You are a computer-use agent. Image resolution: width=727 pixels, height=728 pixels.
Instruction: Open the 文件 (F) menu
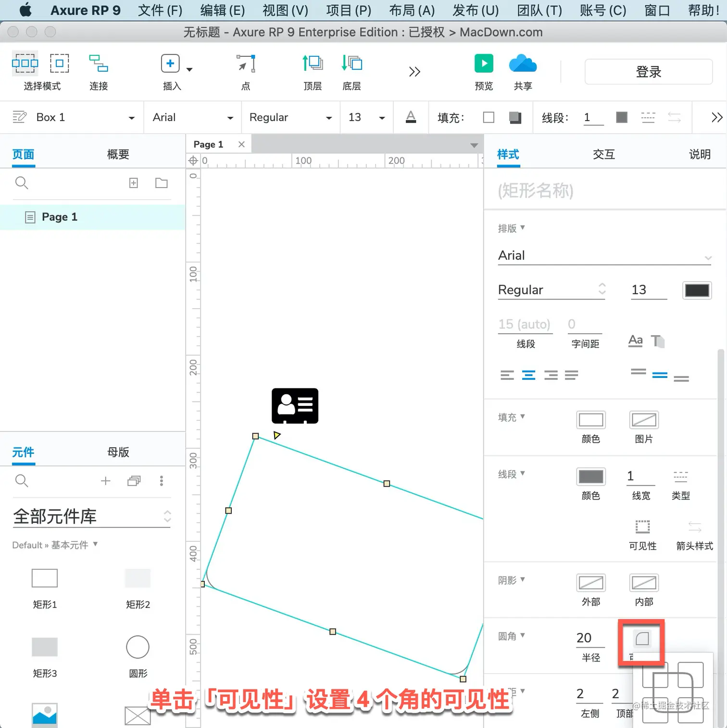click(160, 10)
